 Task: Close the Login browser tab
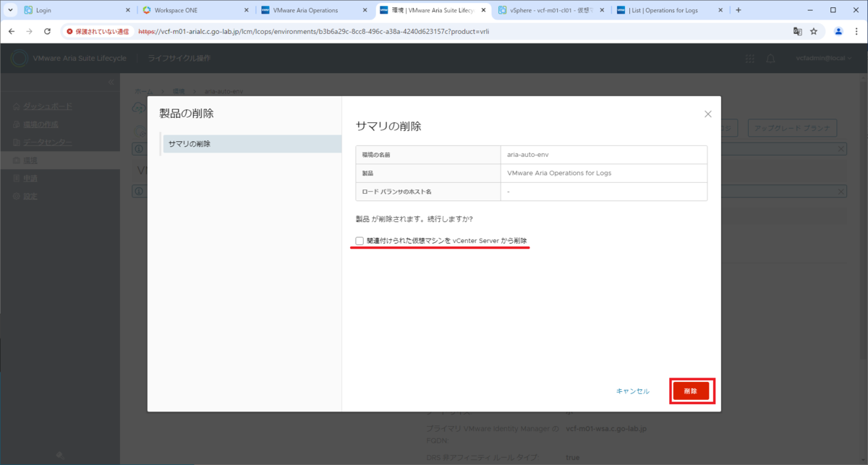click(128, 10)
